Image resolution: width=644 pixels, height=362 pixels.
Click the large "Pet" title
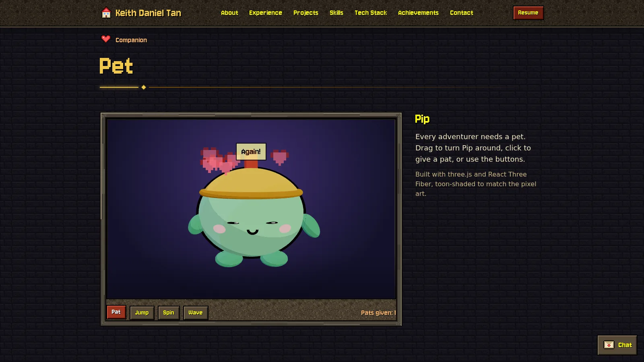116,66
